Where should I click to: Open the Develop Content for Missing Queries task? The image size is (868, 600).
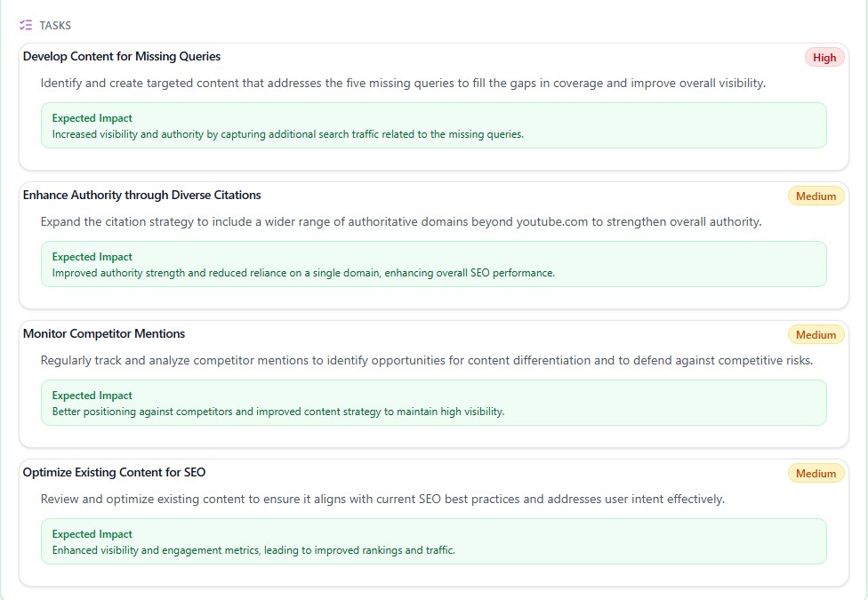tap(122, 57)
